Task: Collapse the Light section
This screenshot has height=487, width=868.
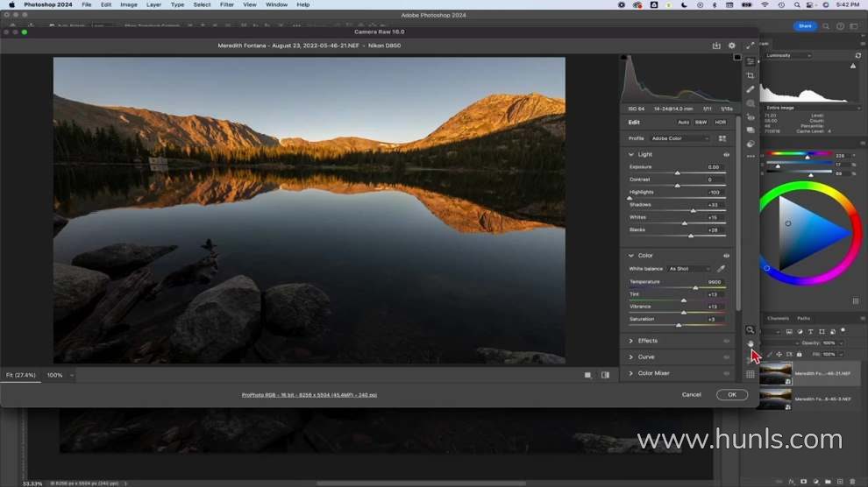Action: click(x=630, y=155)
